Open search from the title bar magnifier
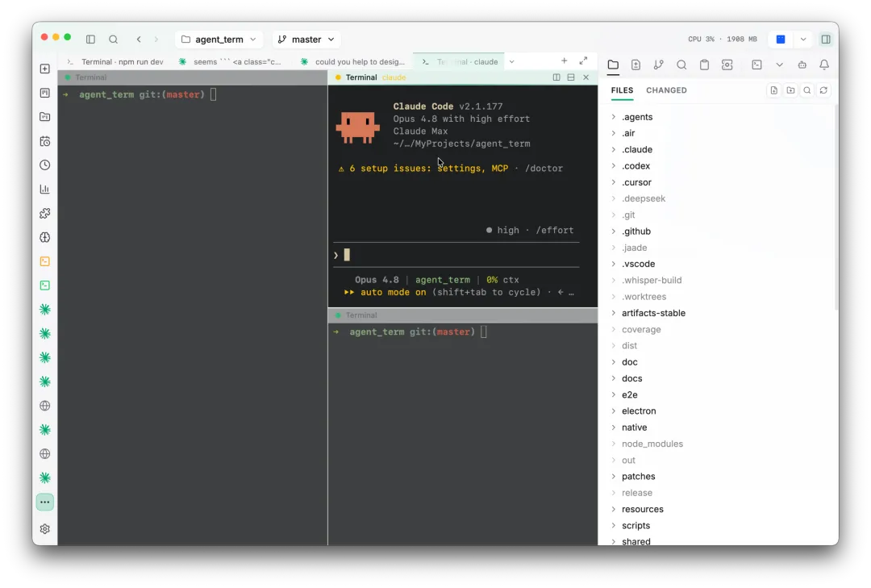The height and width of the screenshot is (588, 871). coord(114,40)
